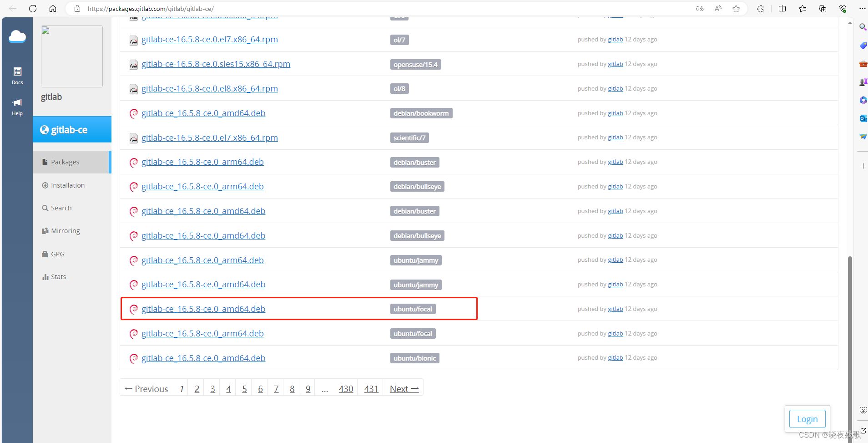Jump to page 430
This screenshot has width=868, height=443.
click(346, 389)
